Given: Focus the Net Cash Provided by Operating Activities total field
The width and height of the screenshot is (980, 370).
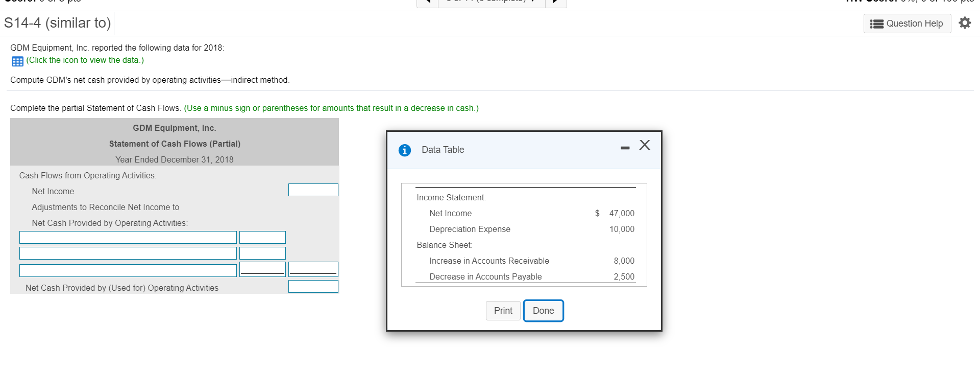Looking at the screenshot, I should click(313, 287).
